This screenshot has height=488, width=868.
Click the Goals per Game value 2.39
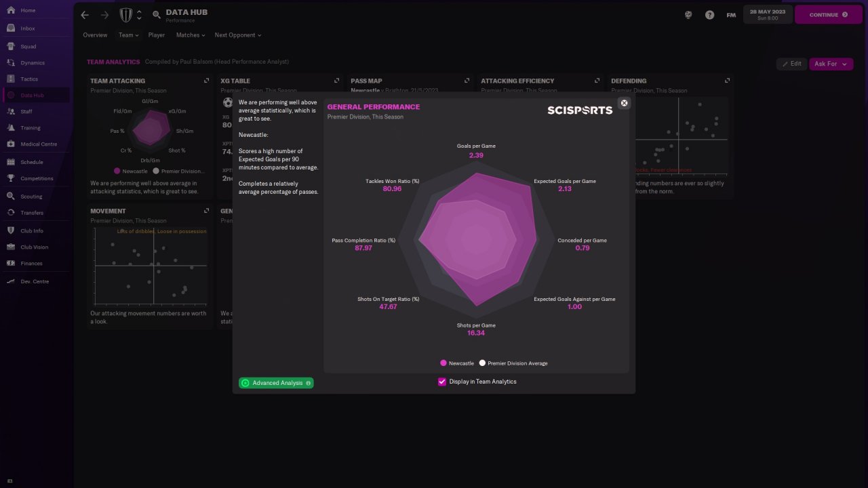476,156
